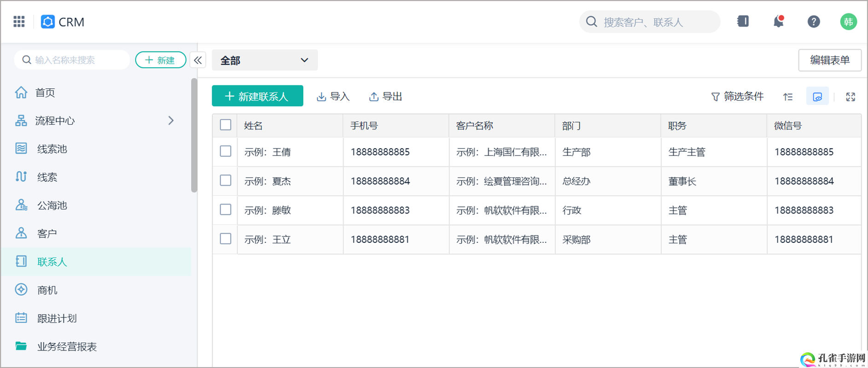Check the row for 示例：王立
The height and width of the screenshot is (368, 868).
(226, 239)
